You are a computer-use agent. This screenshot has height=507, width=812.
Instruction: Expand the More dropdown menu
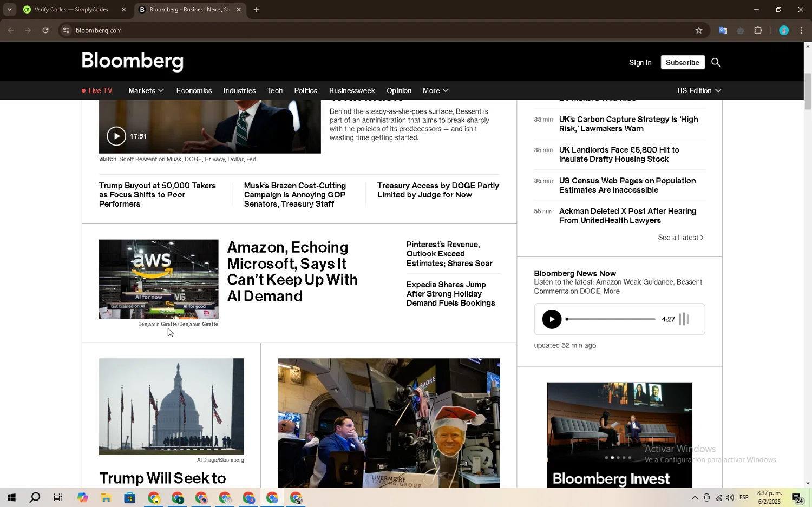coord(436,90)
